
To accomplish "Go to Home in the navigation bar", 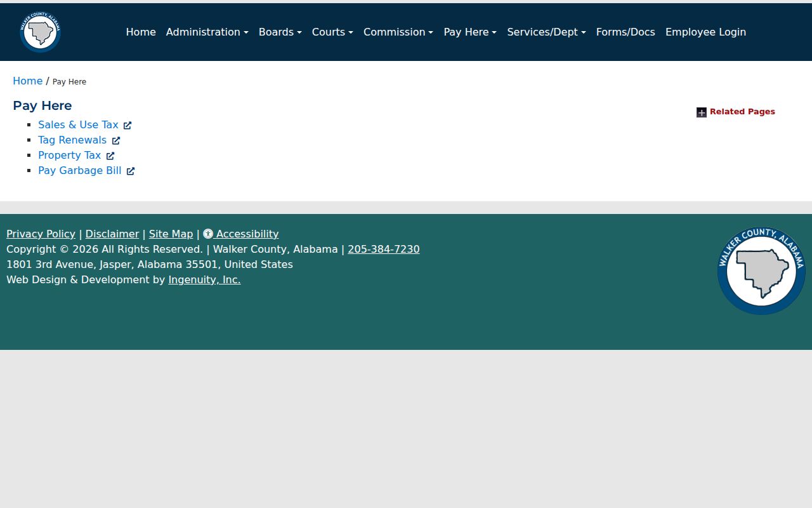I will pos(141,32).
